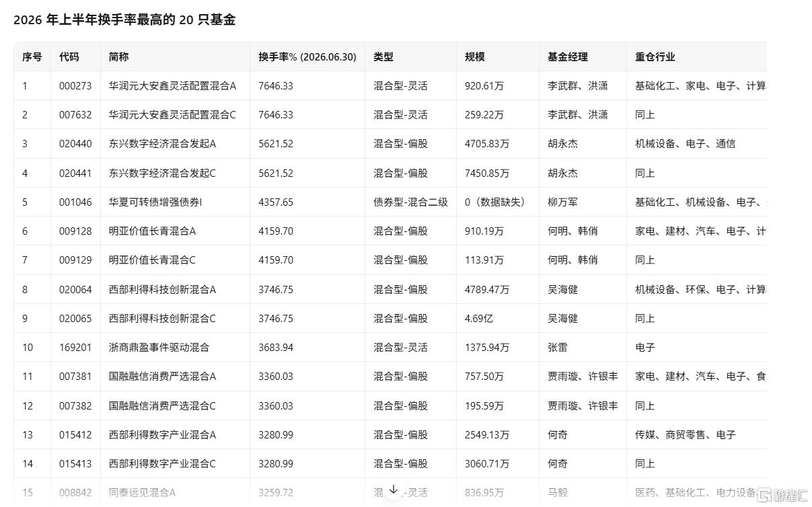Click fund name 华润元大安鑫灵活配置混合A

[x=172, y=86]
